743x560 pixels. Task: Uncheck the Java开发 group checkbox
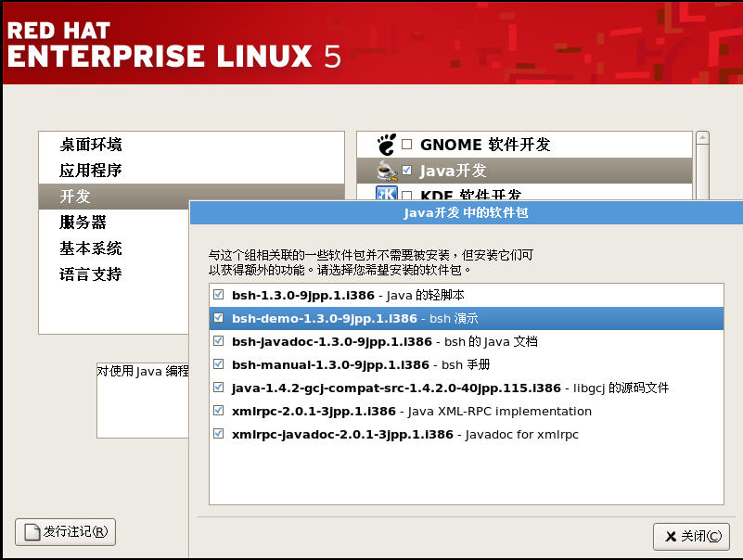406,170
